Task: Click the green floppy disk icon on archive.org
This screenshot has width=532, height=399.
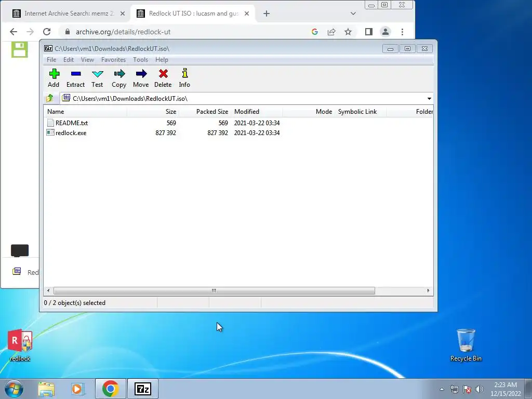Action: click(20, 49)
